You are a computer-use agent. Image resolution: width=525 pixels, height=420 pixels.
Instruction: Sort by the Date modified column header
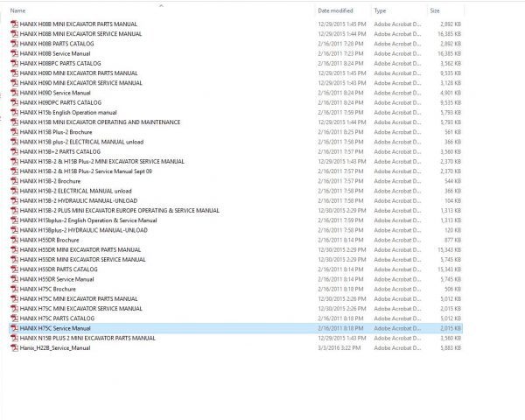pos(335,10)
